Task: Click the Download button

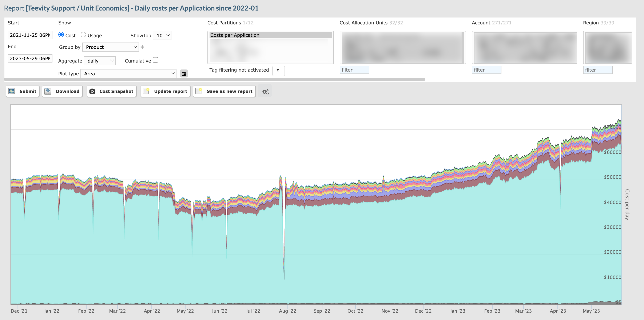Action: pos(62,91)
